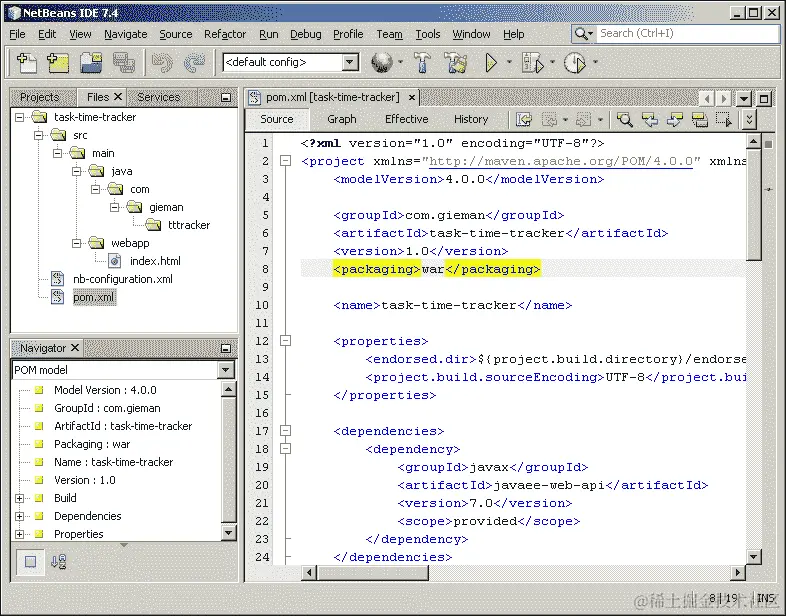Click the Save All toolbar icon

(123, 63)
